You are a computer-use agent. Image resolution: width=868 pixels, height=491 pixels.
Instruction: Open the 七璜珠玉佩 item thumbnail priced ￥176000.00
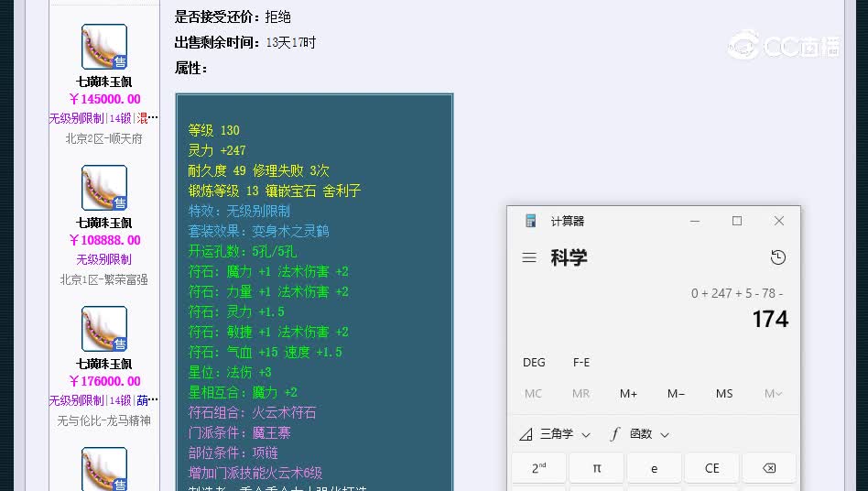coord(104,329)
